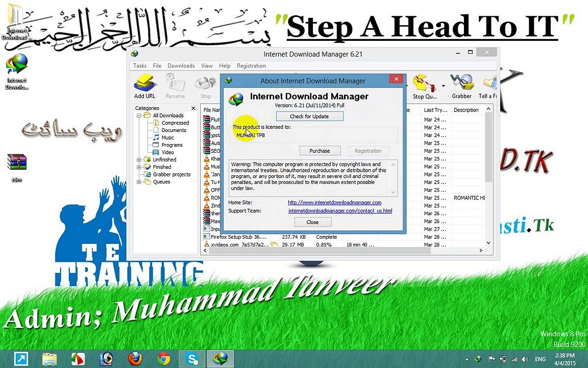Open the Help menu
Screen dimensions: 588x368
tap(225, 66)
